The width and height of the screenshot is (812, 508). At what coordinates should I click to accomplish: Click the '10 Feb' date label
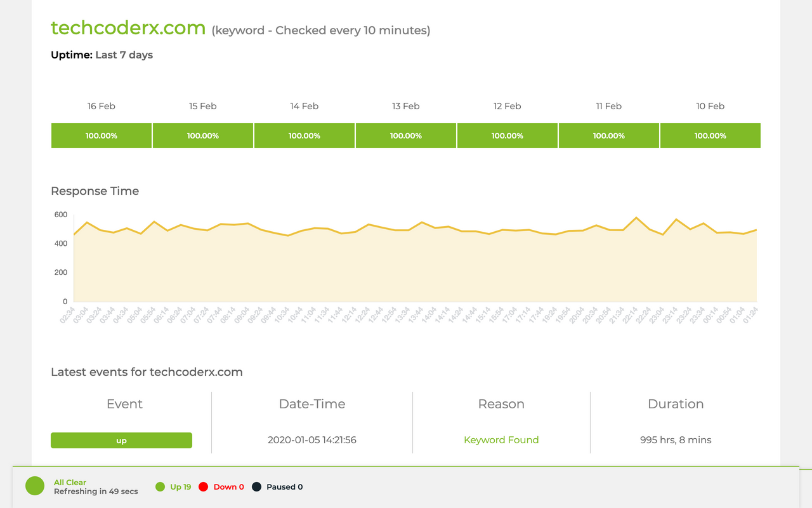[x=710, y=106]
